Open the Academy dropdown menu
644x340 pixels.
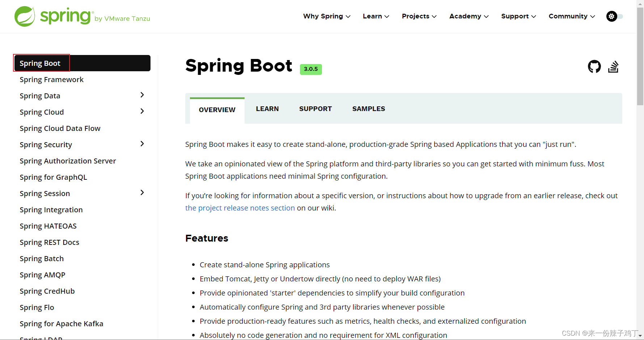pyautogui.click(x=469, y=16)
